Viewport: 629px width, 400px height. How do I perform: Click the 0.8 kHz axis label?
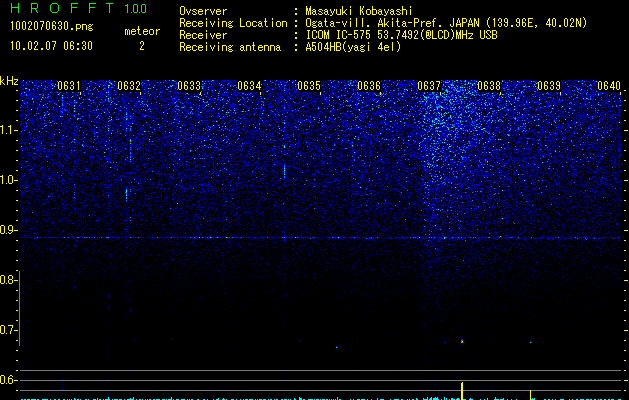pyautogui.click(x=8, y=280)
